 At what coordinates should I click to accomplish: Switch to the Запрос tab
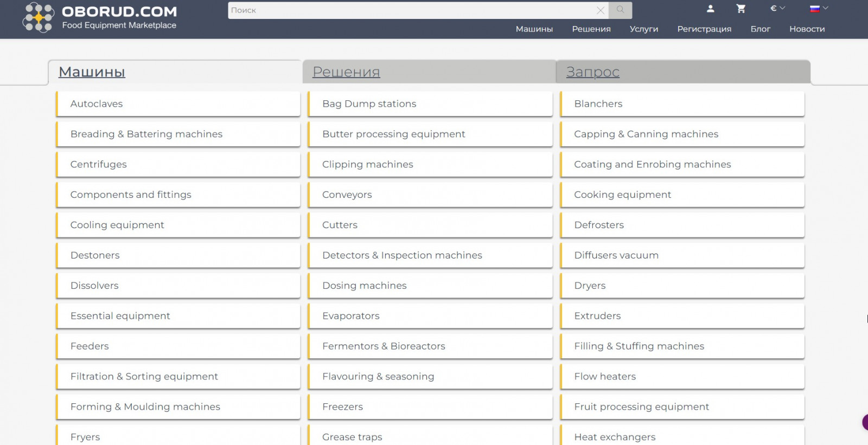tap(683, 72)
